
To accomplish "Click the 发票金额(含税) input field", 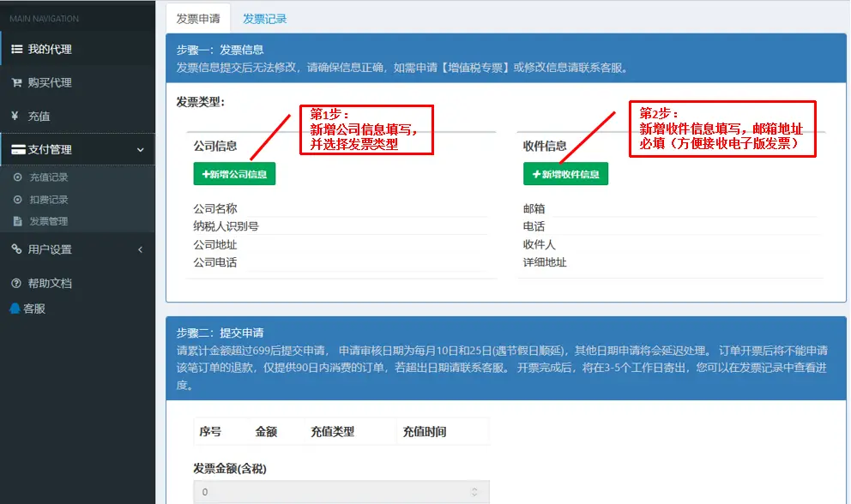I will [x=330, y=492].
